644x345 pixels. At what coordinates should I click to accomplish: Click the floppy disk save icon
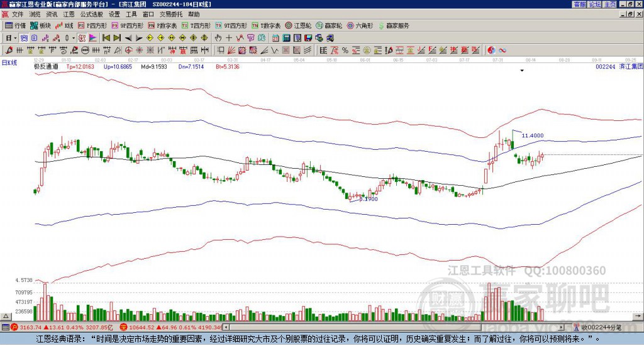pos(308,38)
